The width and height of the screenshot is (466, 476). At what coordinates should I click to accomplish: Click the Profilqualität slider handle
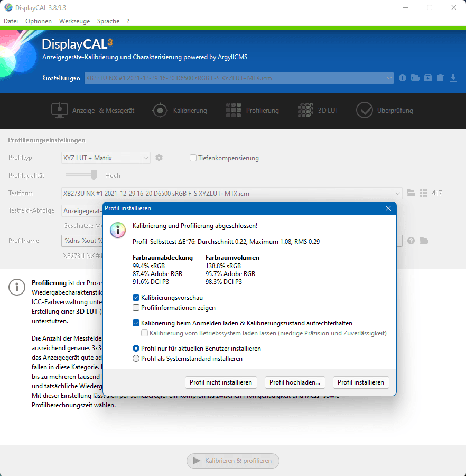pyautogui.click(x=94, y=175)
